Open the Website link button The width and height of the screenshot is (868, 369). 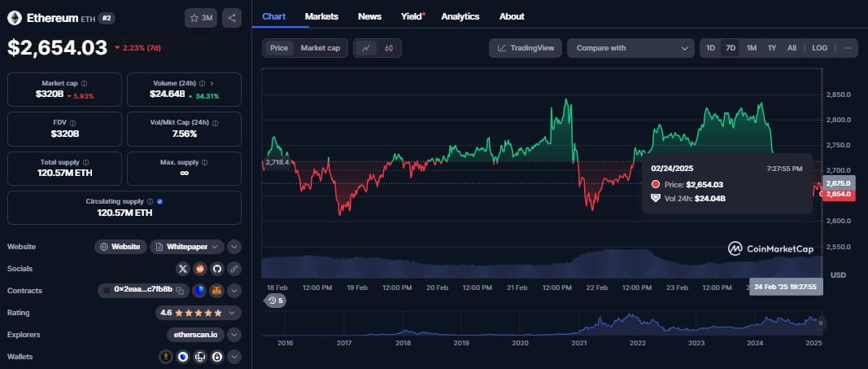[x=120, y=247]
